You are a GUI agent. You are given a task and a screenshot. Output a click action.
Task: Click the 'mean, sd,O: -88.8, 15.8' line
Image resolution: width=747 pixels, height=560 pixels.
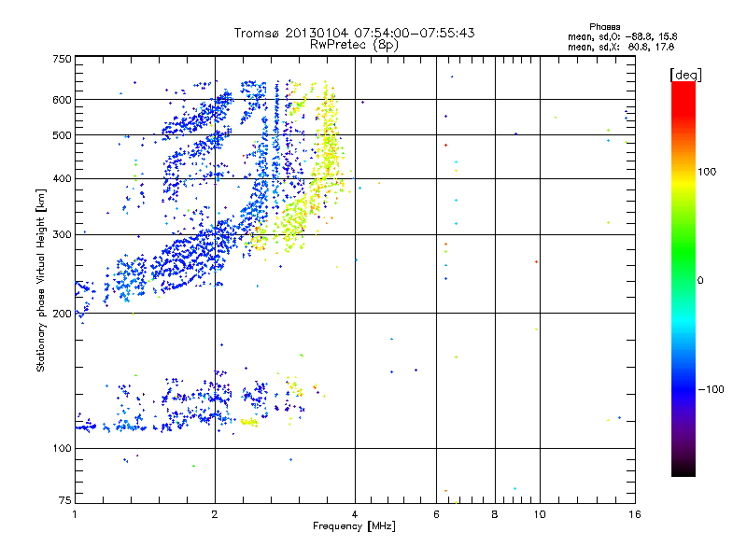tap(622, 36)
